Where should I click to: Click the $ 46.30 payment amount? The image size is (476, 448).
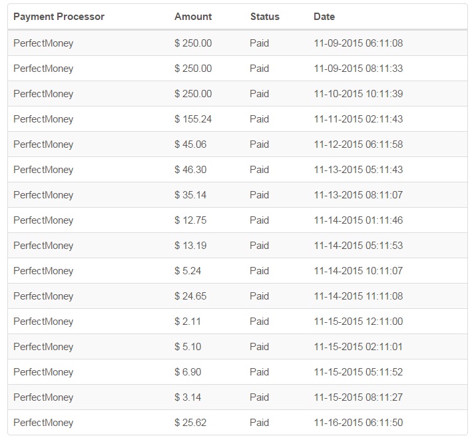click(190, 170)
